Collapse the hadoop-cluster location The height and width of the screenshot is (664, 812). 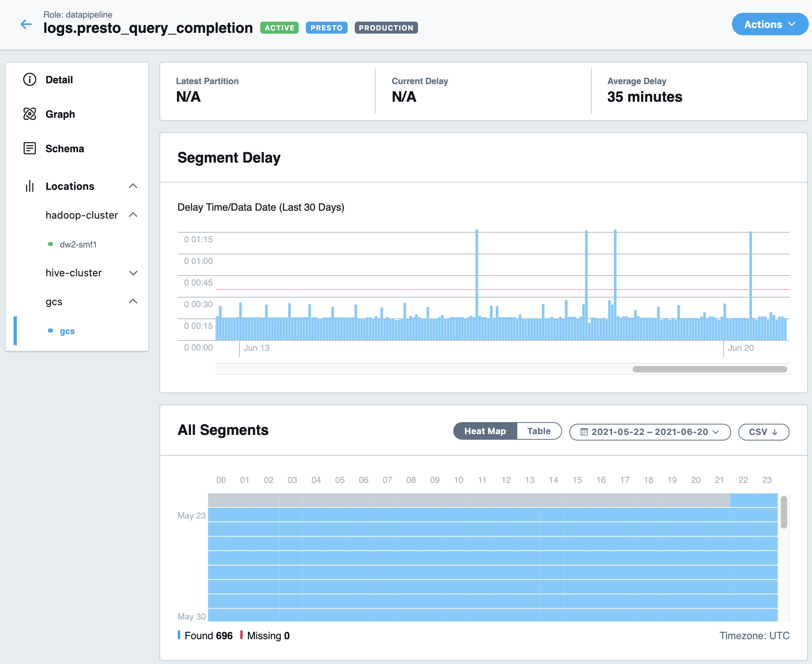[133, 215]
